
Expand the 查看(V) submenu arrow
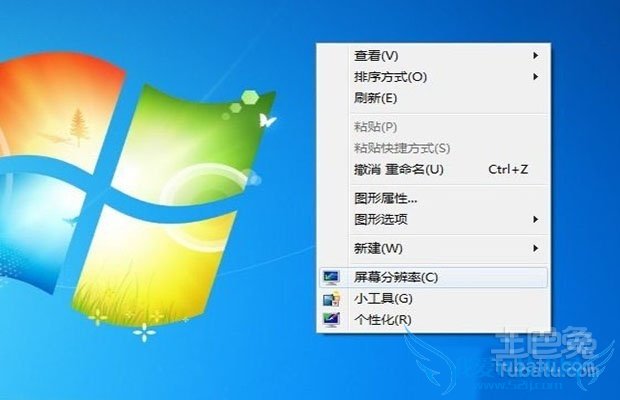coord(535,55)
